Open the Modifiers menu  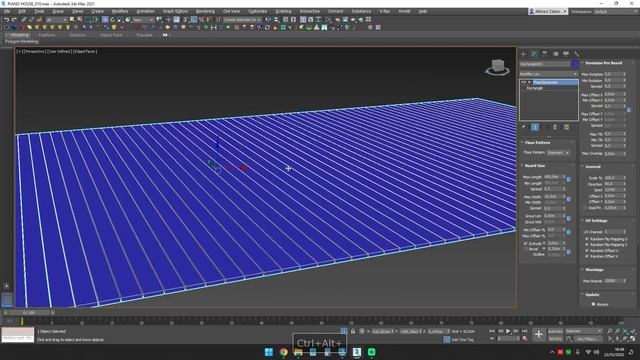(120, 11)
